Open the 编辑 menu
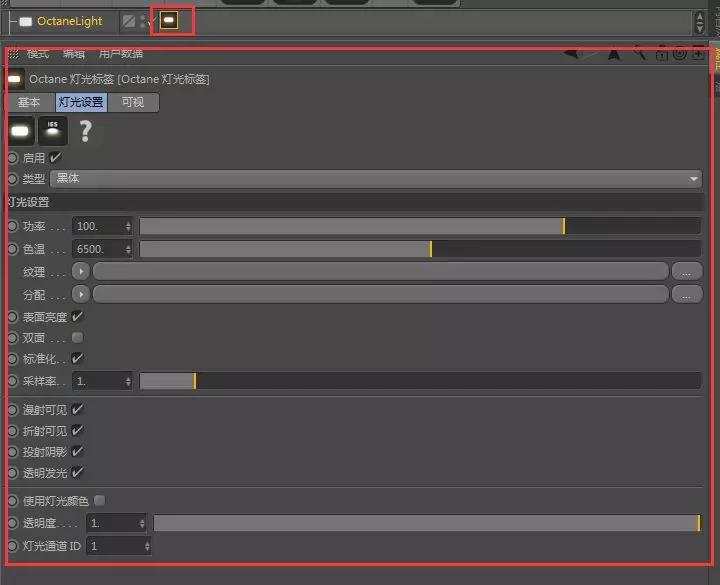 point(74,54)
